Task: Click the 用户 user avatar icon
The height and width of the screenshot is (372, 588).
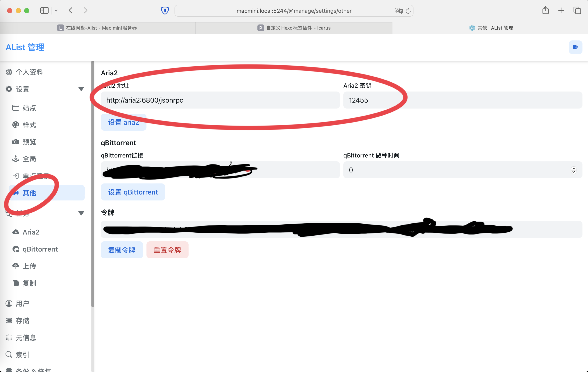Action: 9,303
